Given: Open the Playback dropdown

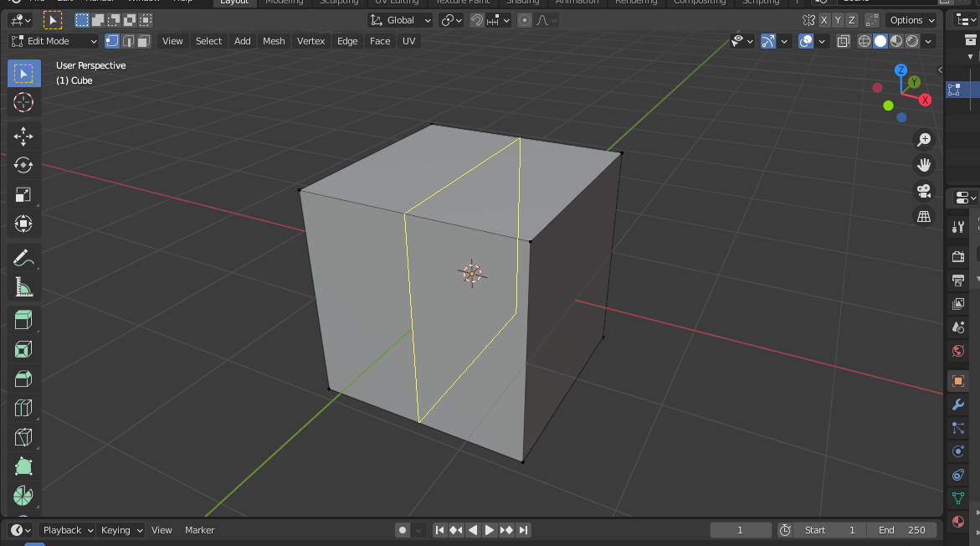Looking at the screenshot, I should coord(67,530).
